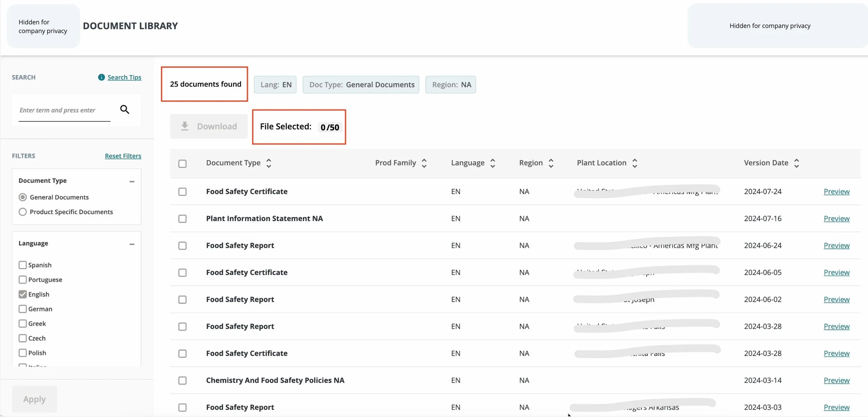Sort by Document Type column arrows
This screenshot has height=417, width=868.
(x=268, y=163)
